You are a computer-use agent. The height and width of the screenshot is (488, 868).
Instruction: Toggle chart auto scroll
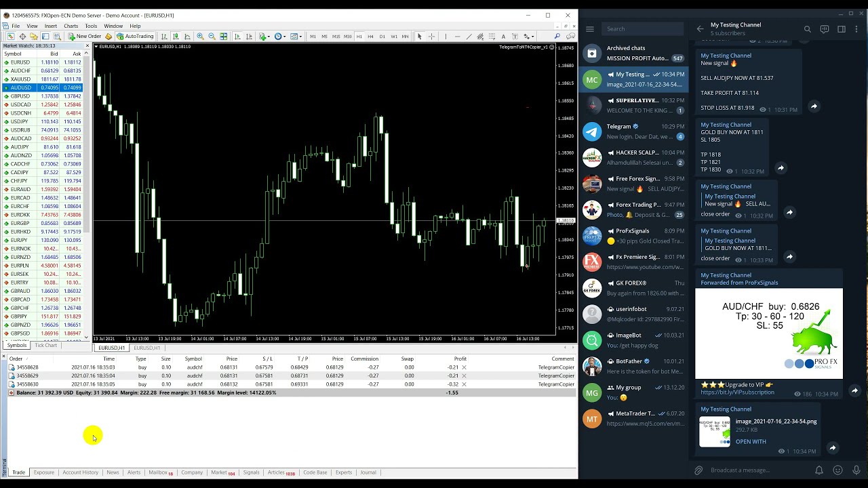point(237,37)
